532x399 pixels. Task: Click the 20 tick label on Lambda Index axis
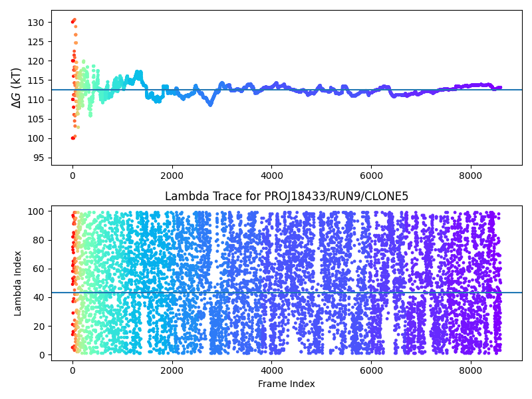[39, 326]
